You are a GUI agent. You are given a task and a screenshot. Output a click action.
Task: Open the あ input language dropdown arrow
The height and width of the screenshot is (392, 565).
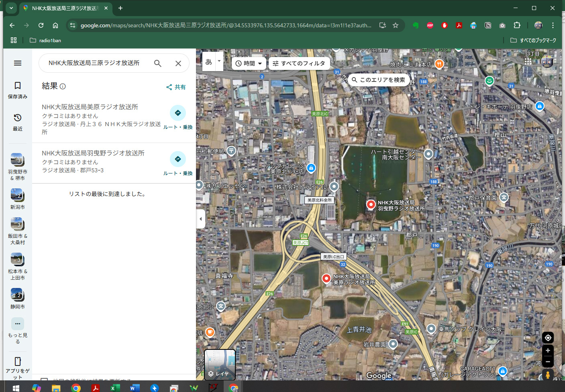[219, 61]
